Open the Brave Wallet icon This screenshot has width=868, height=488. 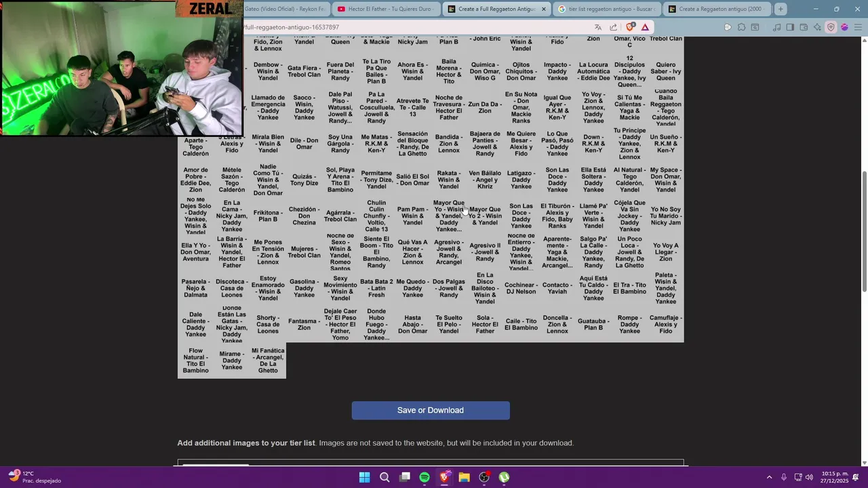[804, 27]
